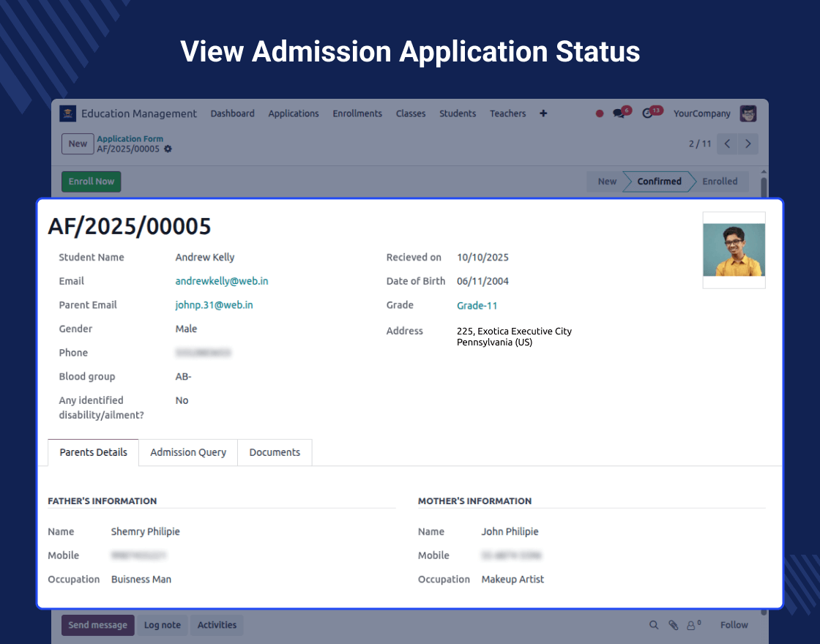Click the Activities button
The image size is (820, 644).
click(x=217, y=625)
